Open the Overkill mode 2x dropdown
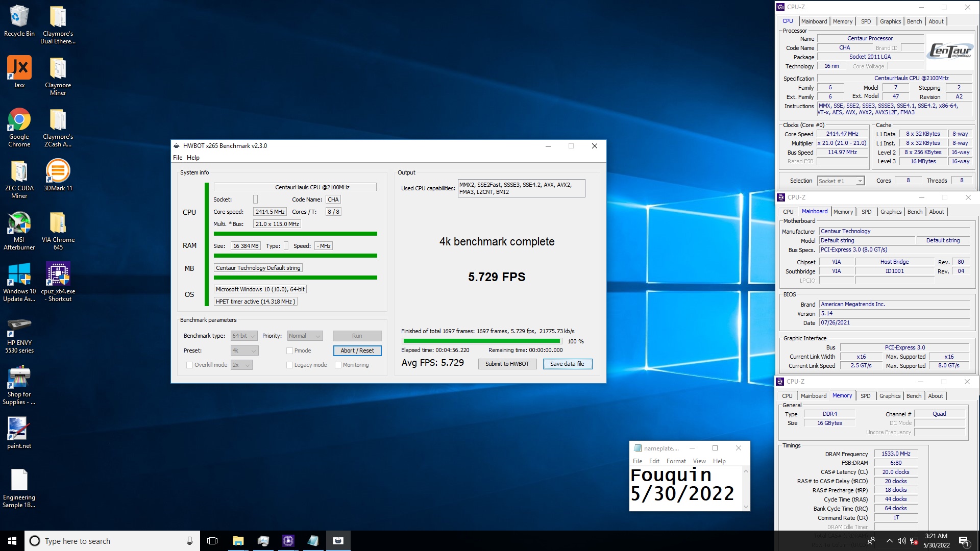 (x=241, y=365)
